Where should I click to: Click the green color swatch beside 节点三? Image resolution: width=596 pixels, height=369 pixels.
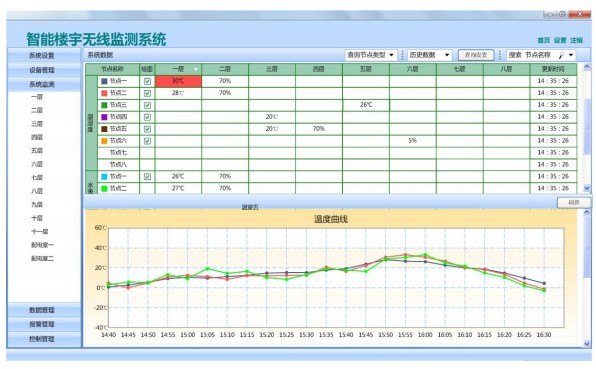tap(104, 105)
